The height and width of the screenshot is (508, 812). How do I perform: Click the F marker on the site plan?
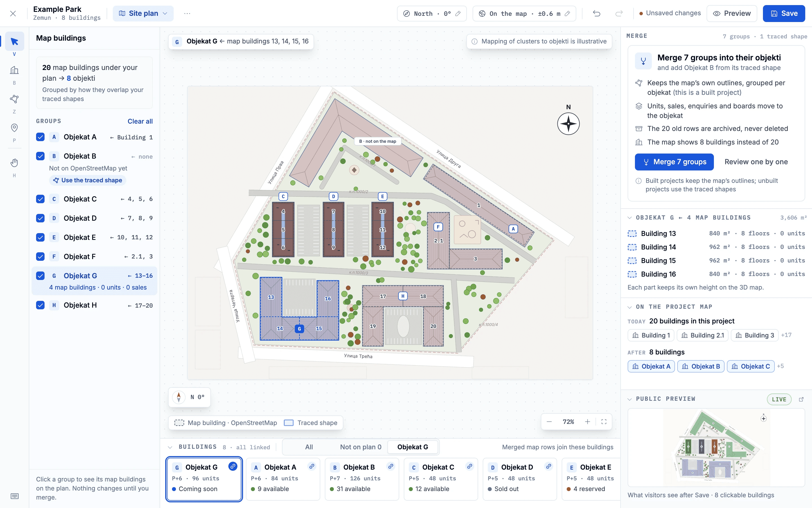pos(438,227)
